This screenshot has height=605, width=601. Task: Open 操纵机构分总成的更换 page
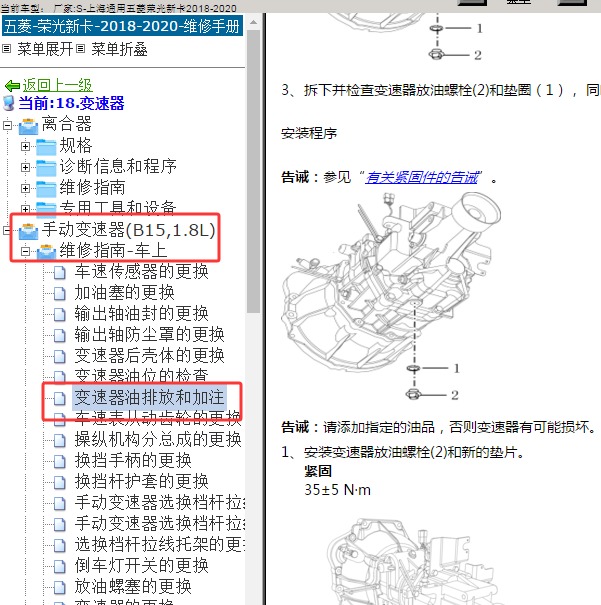(158, 439)
